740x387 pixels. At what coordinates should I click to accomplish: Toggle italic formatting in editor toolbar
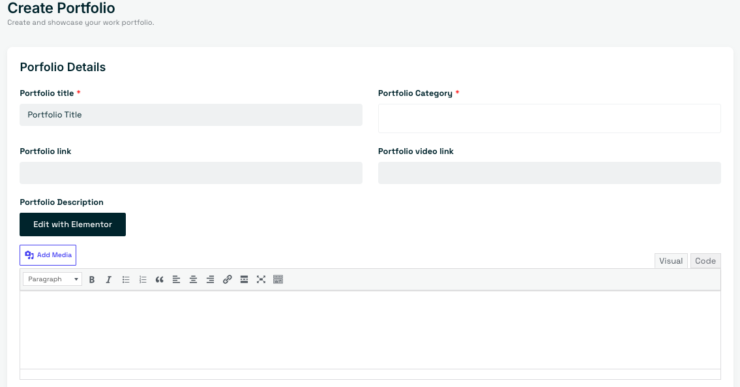[x=109, y=279]
